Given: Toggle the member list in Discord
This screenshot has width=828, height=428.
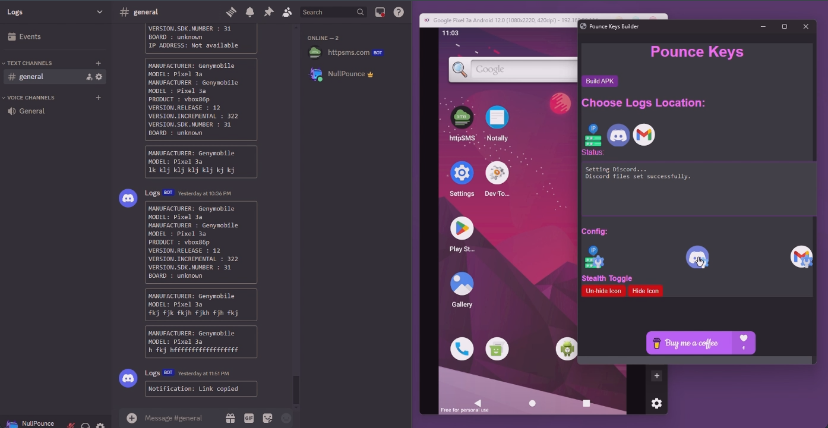Looking at the screenshot, I should (287, 12).
